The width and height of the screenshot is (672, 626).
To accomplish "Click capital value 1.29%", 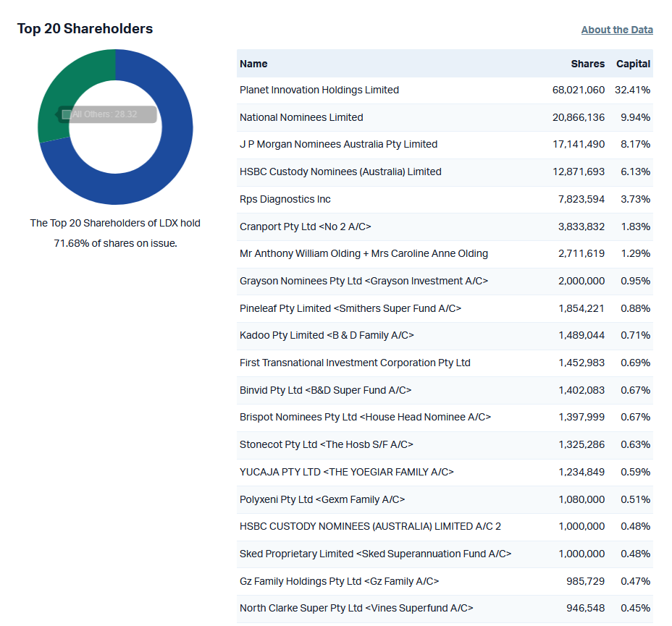I will coord(636,253).
